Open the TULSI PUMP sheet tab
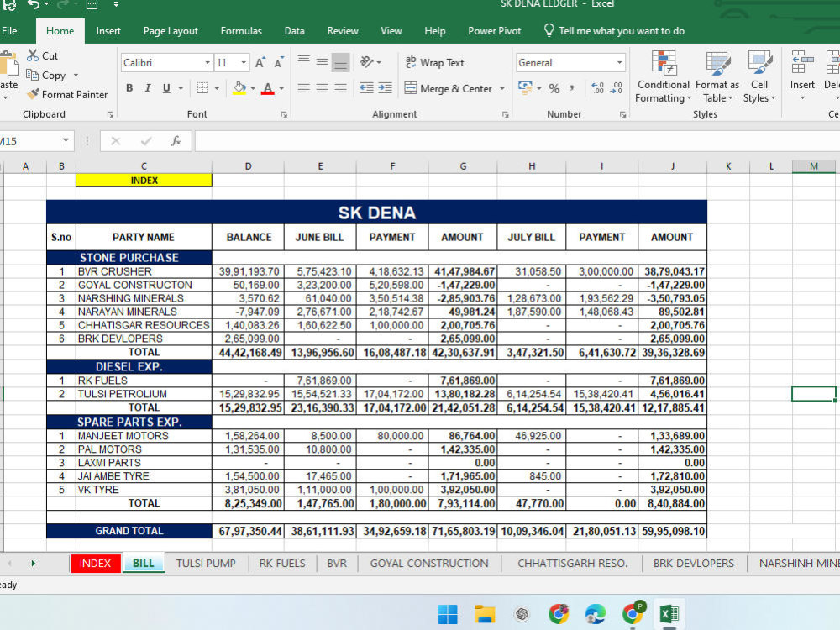Screen dimensions: 840x630 point(206,563)
